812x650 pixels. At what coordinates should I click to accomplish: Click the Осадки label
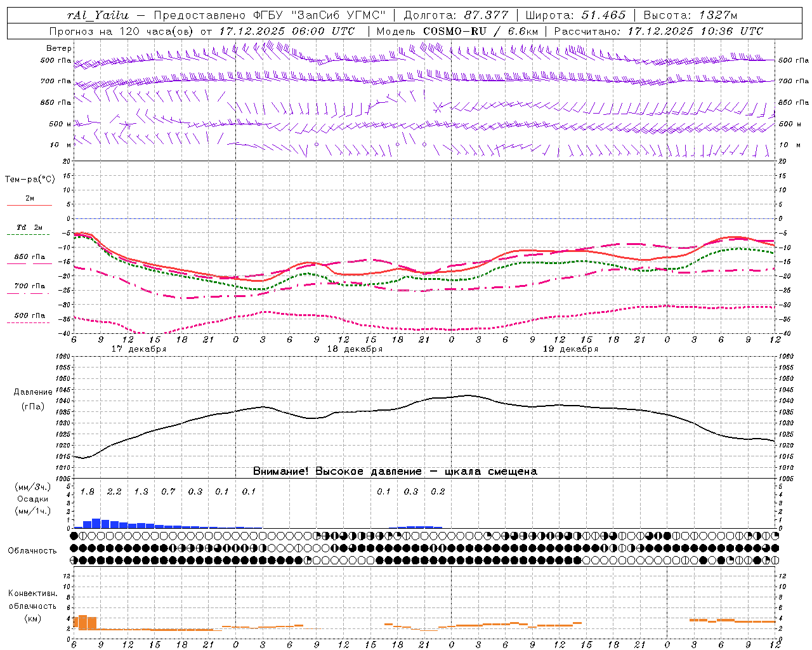[32, 499]
